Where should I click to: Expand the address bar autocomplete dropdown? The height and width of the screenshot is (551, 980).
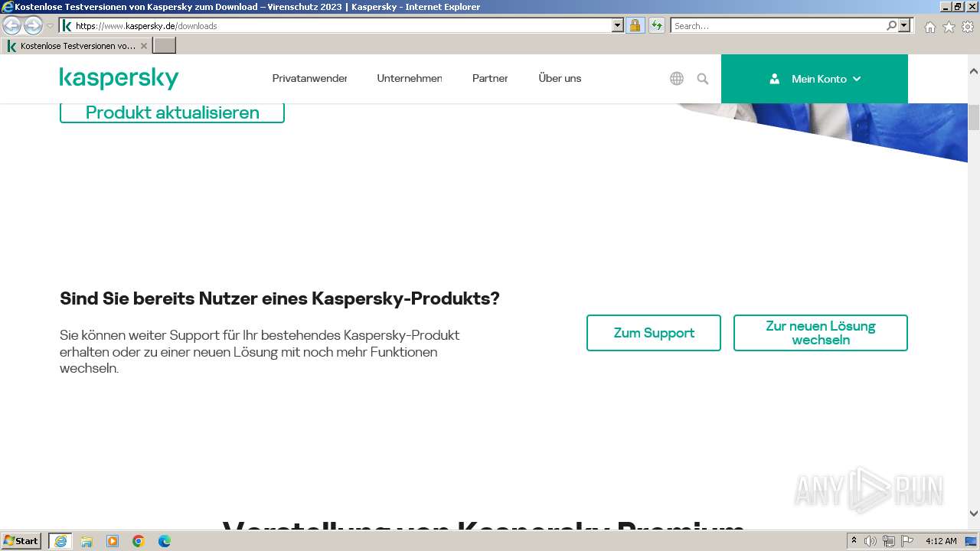618,25
